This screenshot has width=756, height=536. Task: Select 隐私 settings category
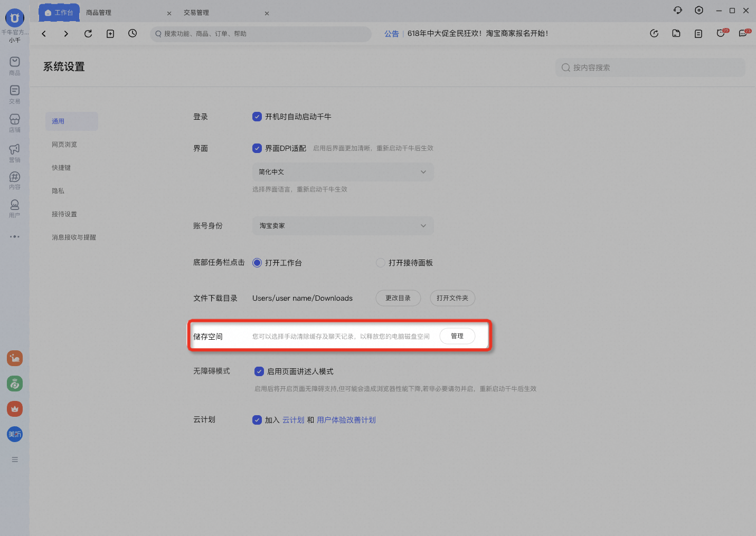[x=58, y=191]
